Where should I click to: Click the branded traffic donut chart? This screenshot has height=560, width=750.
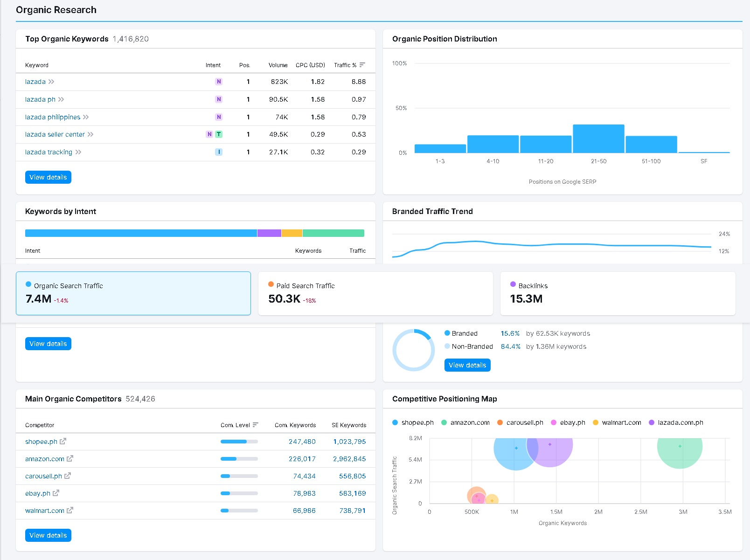pyautogui.click(x=414, y=350)
